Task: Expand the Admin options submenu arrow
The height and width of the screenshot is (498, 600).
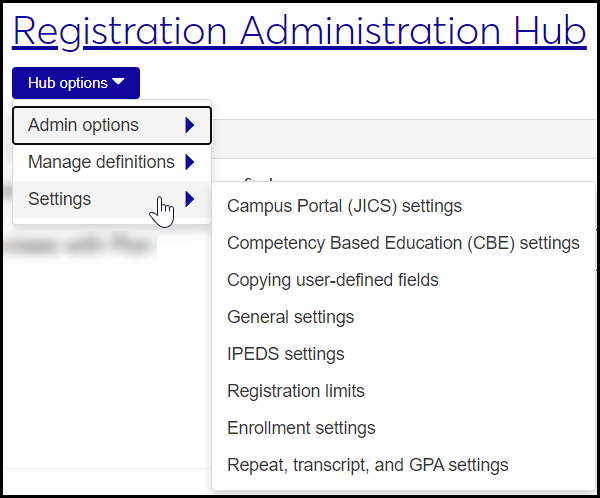Action: [190, 126]
